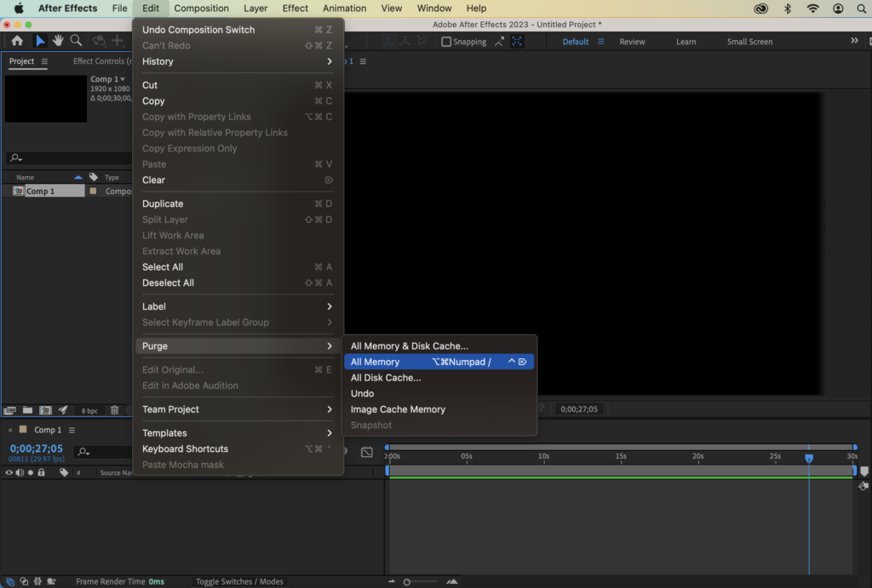Click Toggle Switches / Modes button
This screenshot has height=588, width=872.
(x=239, y=581)
